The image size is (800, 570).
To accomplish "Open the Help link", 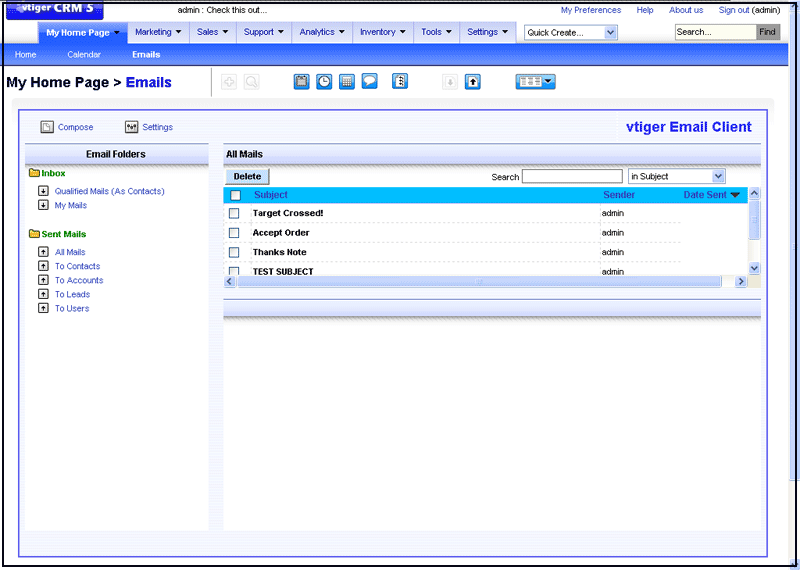I will coord(645,10).
